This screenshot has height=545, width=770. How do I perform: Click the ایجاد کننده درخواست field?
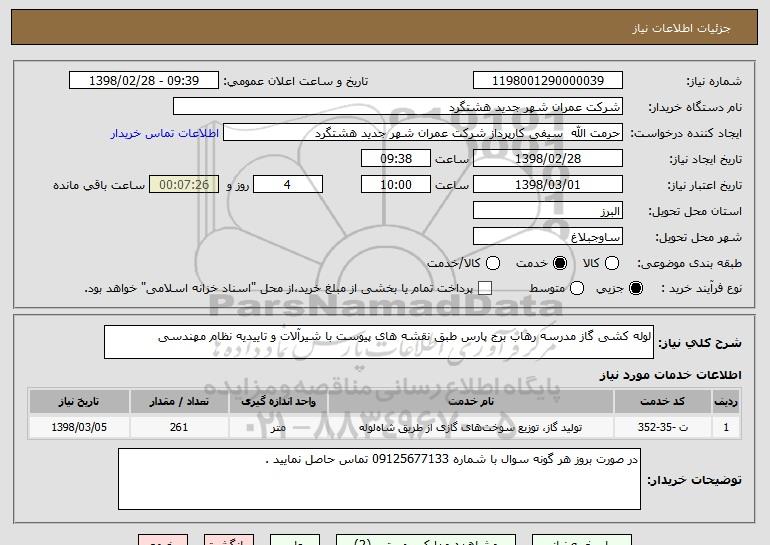tap(423, 133)
